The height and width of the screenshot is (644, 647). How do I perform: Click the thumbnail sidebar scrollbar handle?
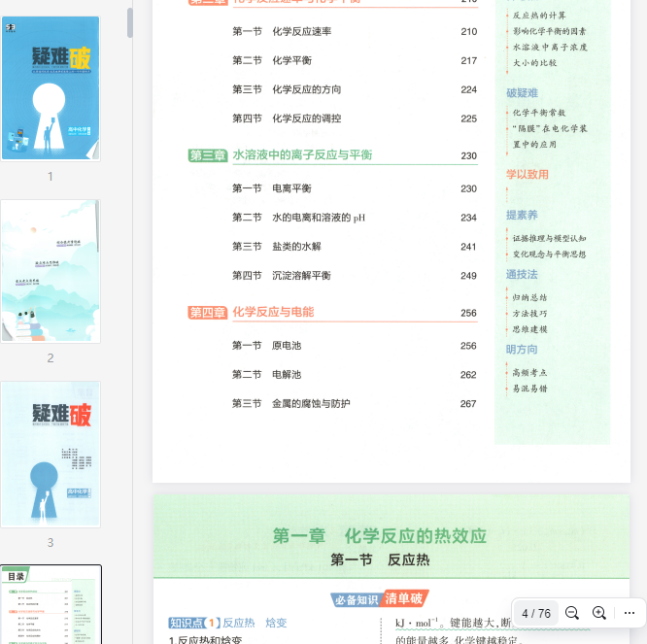pos(130,22)
